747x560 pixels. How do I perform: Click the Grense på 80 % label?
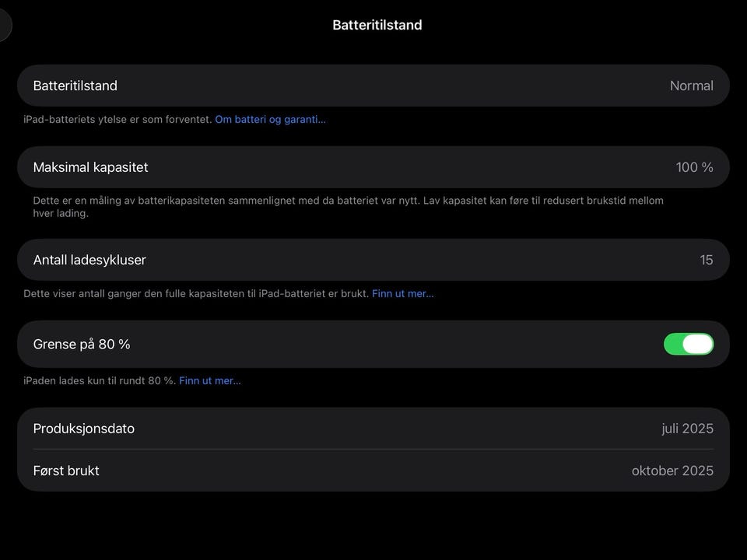pyautogui.click(x=82, y=345)
